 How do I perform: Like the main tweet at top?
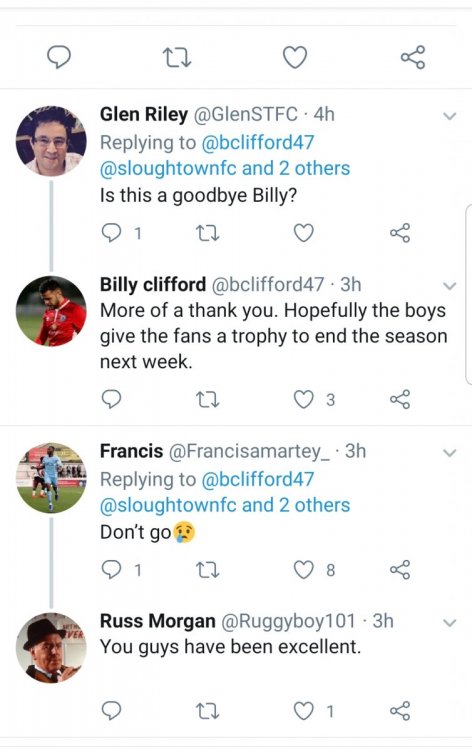click(295, 57)
